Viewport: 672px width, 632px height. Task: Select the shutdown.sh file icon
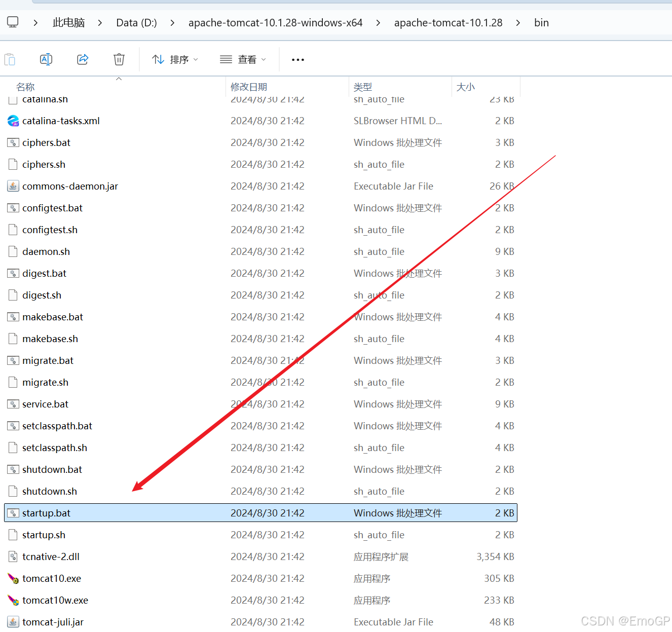tap(13, 491)
